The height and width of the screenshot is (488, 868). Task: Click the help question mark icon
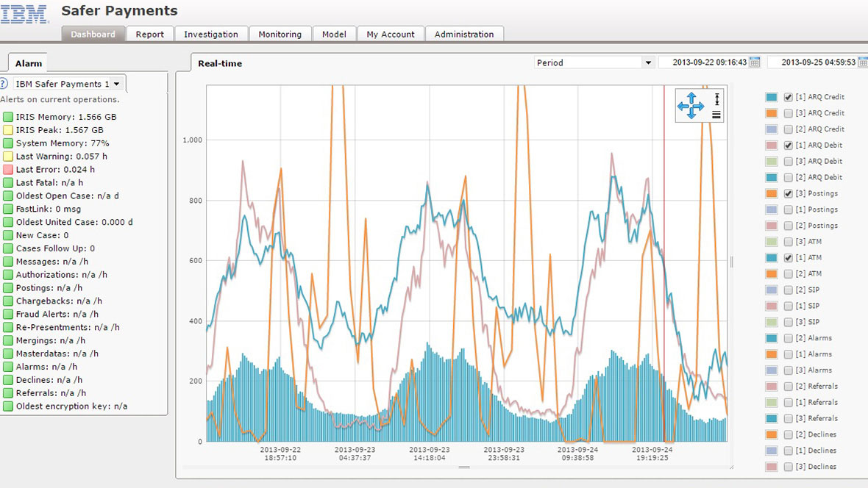[4, 84]
